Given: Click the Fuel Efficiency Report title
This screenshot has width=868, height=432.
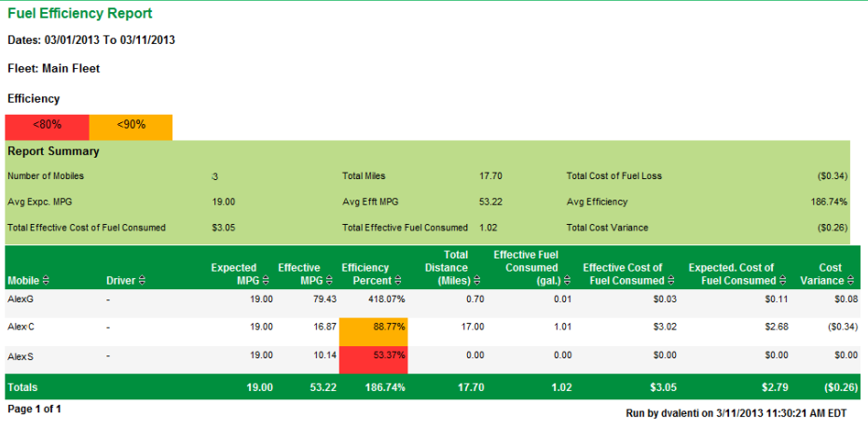Looking at the screenshot, I should click(80, 14).
